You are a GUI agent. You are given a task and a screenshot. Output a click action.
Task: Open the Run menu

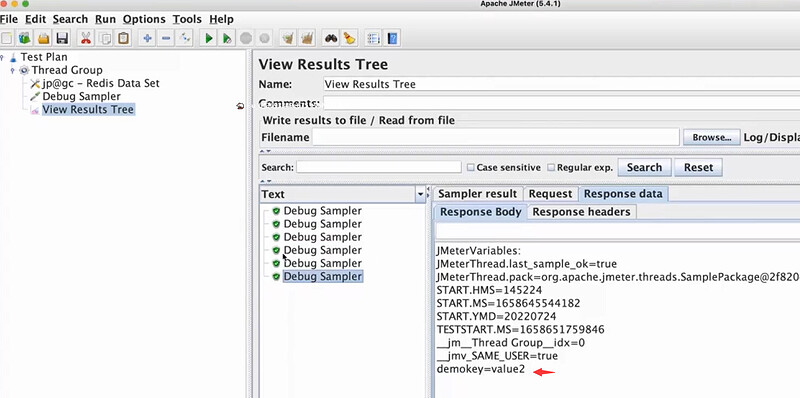[105, 19]
